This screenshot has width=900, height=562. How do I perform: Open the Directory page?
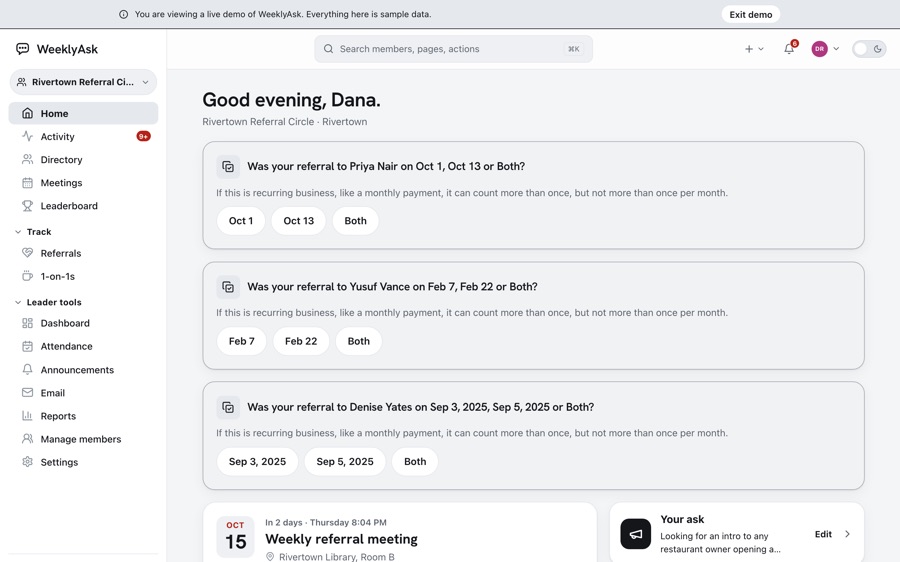click(83, 159)
